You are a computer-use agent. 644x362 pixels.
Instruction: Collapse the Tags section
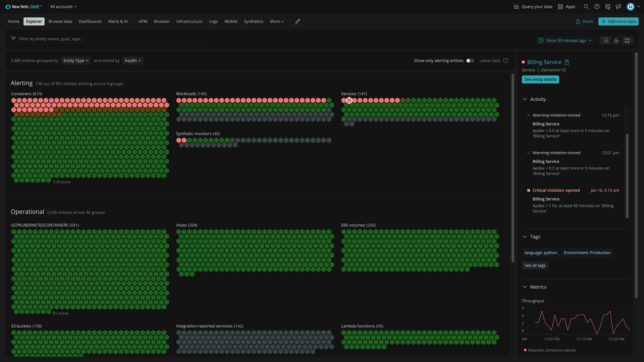pos(524,237)
